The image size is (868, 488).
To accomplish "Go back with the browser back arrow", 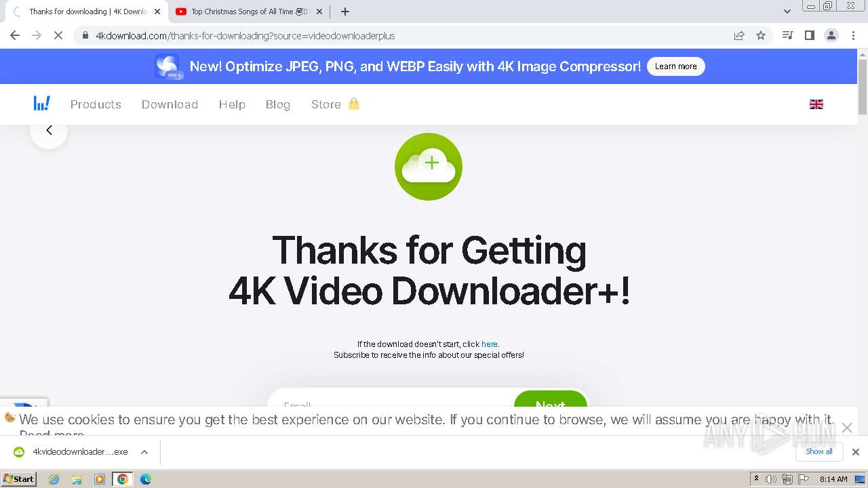I will point(15,35).
